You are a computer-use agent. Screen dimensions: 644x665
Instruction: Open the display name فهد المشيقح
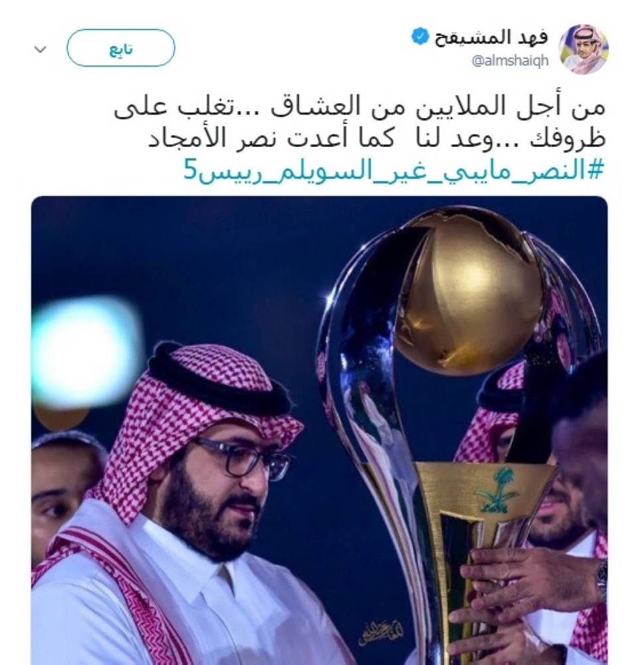491,38
